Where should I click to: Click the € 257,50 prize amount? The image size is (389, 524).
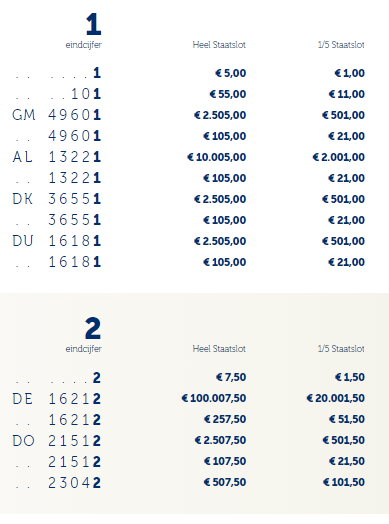point(225,419)
